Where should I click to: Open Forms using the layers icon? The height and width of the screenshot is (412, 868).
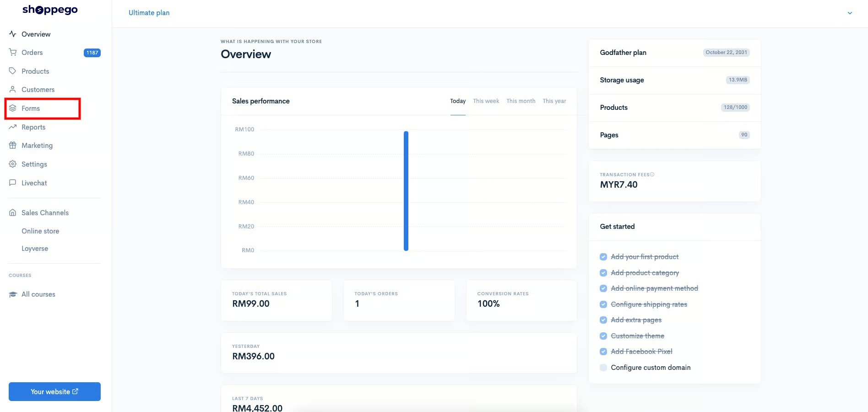(x=13, y=108)
